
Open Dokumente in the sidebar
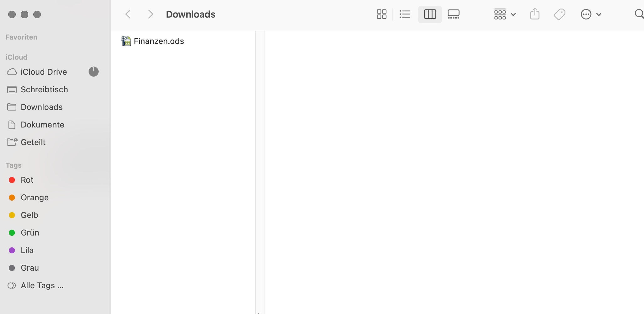[x=42, y=125]
